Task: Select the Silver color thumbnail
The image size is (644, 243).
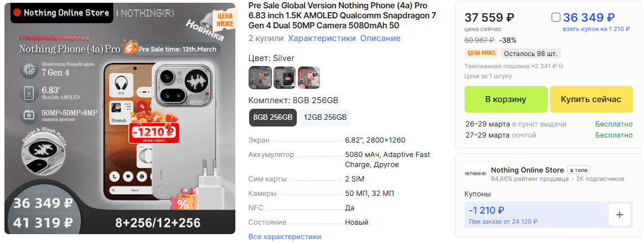Action: 260,77
